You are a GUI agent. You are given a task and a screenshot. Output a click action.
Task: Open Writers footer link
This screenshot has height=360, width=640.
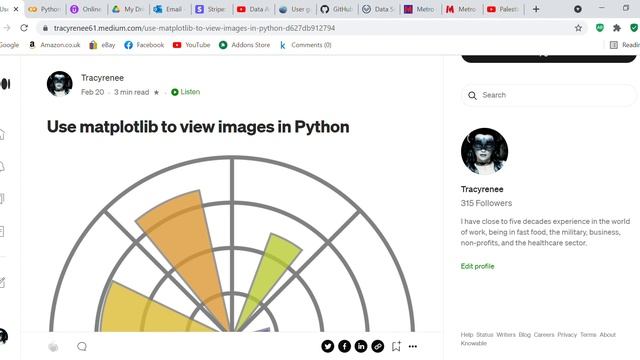(506, 335)
